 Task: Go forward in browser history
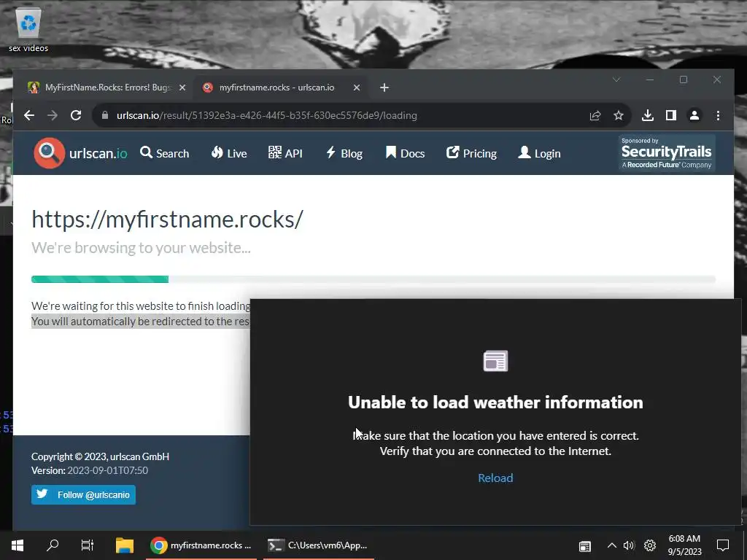coord(53,115)
